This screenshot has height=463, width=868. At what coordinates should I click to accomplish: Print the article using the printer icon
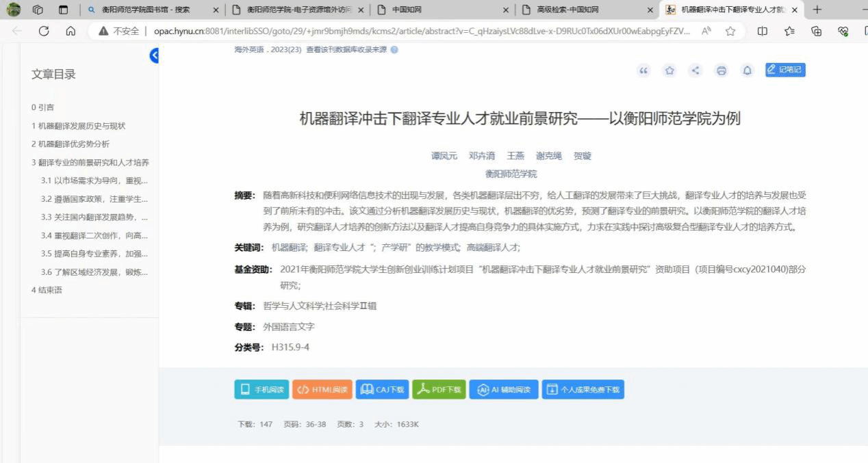click(721, 70)
